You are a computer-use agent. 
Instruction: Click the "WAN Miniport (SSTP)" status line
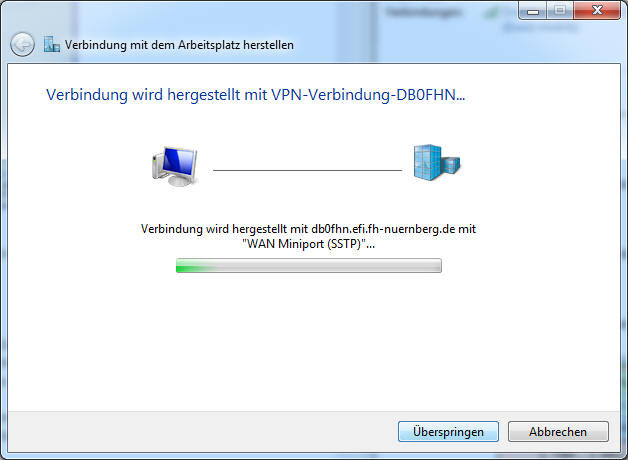[308, 243]
